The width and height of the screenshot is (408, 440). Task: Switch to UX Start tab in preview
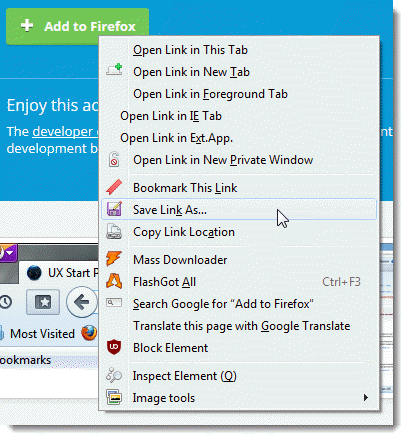[59, 273]
